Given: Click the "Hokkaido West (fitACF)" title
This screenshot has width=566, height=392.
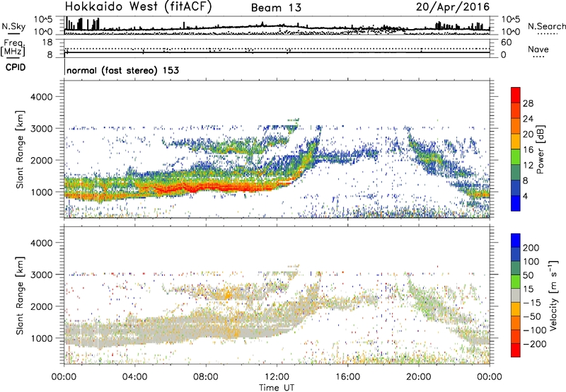Looking at the screenshot, I should click(x=139, y=7).
